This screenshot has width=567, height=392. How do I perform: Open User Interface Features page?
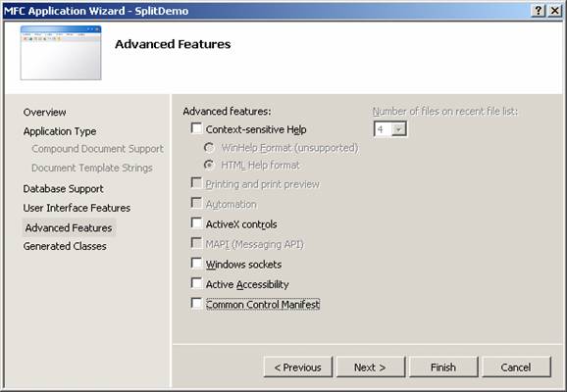click(x=77, y=208)
